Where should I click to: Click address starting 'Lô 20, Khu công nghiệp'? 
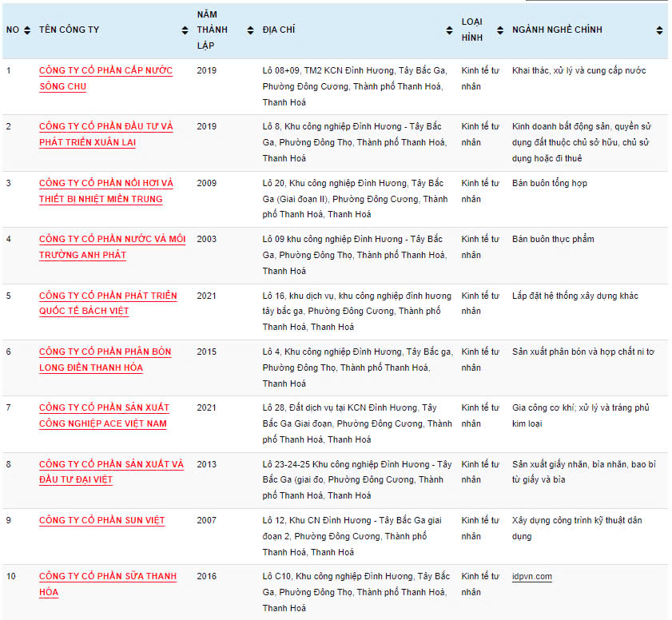click(x=355, y=199)
